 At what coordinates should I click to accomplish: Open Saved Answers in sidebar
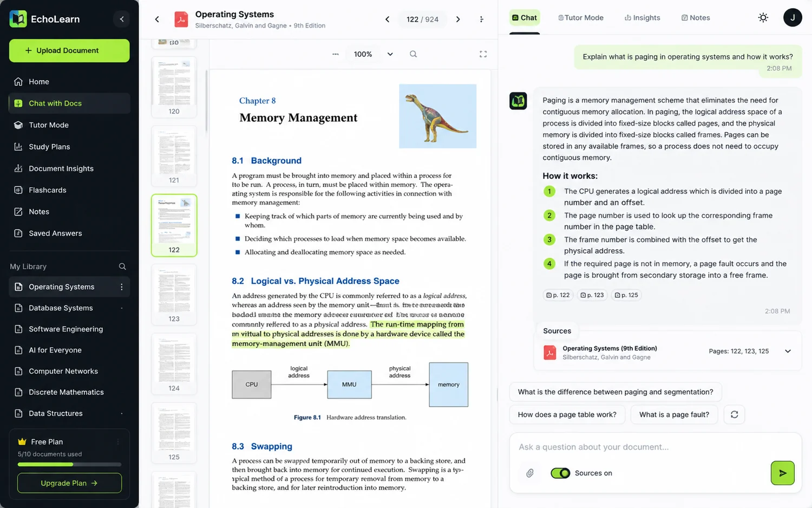coord(69,233)
